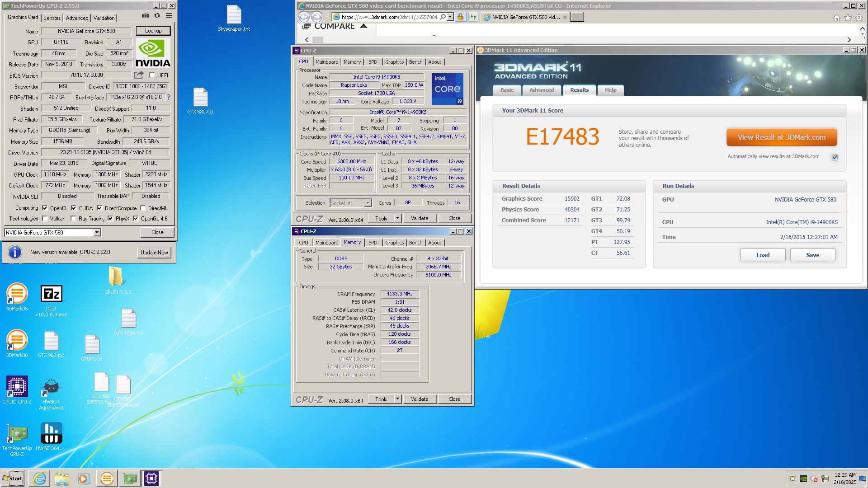The height and width of the screenshot is (488, 868).
Task: Collapse the COMPARE section arrow
Action: (363, 26)
